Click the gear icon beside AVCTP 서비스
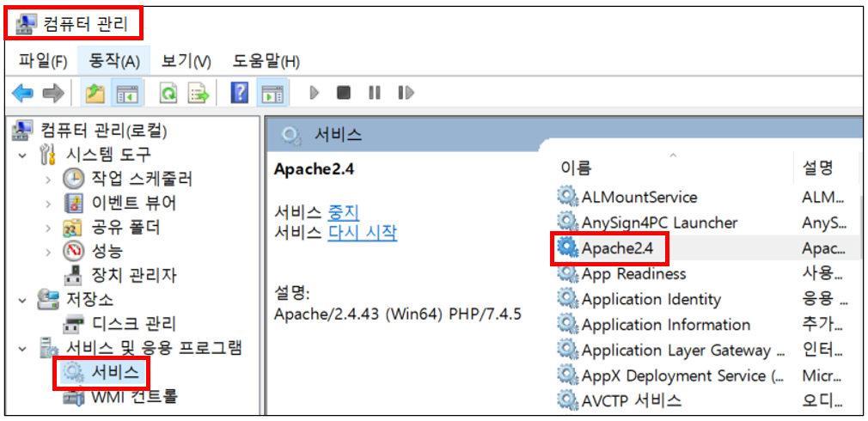Image resolution: width=868 pixels, height=421 pixels. click(567, 400)
